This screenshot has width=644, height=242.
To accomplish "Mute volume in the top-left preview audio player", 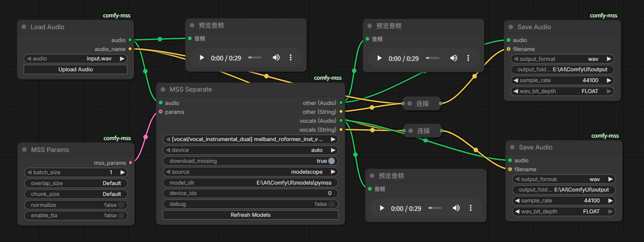I will [276, 58].
